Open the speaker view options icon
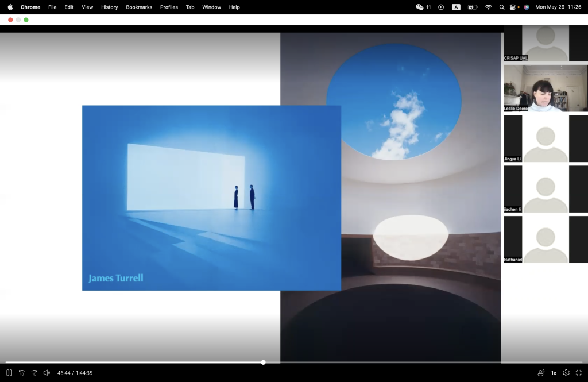Viewport: 588px width, 382px height. click(x=541, y=373)
